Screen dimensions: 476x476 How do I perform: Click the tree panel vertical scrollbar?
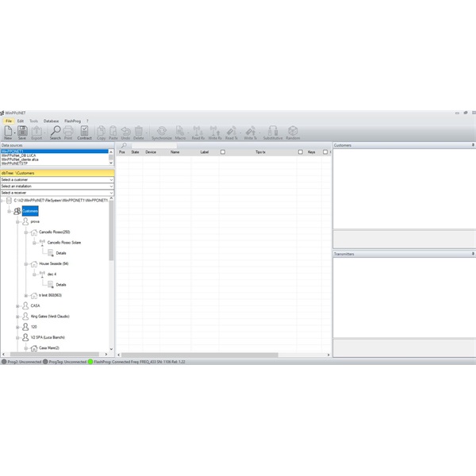point(112,238)
